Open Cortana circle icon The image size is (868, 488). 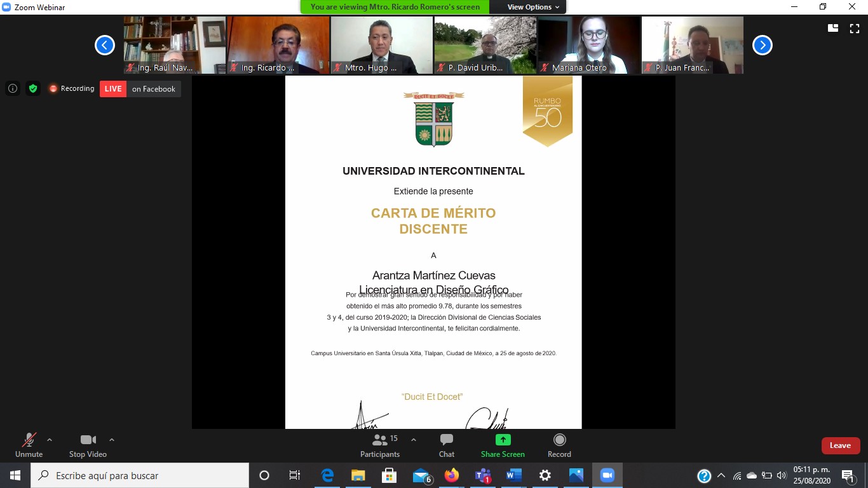tap(264, 475)
